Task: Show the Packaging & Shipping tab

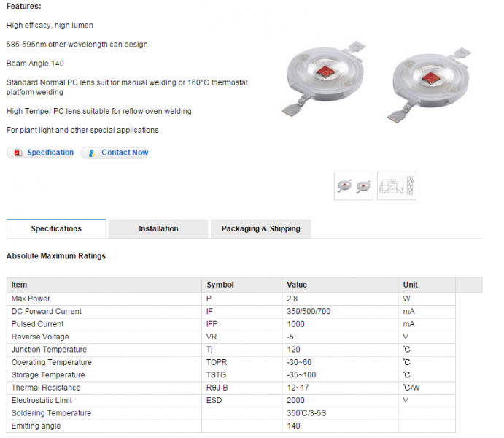Action: click(x=260, y=229)
